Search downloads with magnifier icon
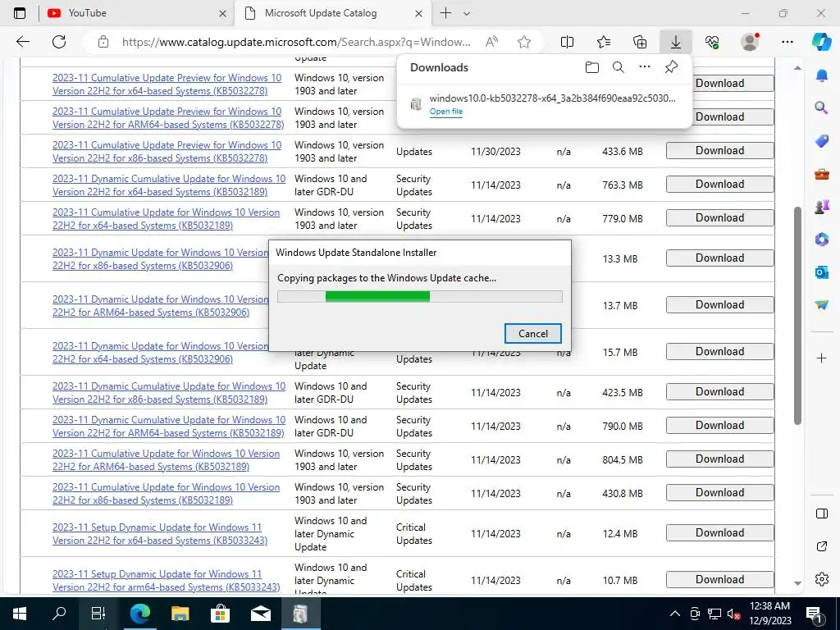Screen dimensions: 840x630 click(x=619, y=67)
